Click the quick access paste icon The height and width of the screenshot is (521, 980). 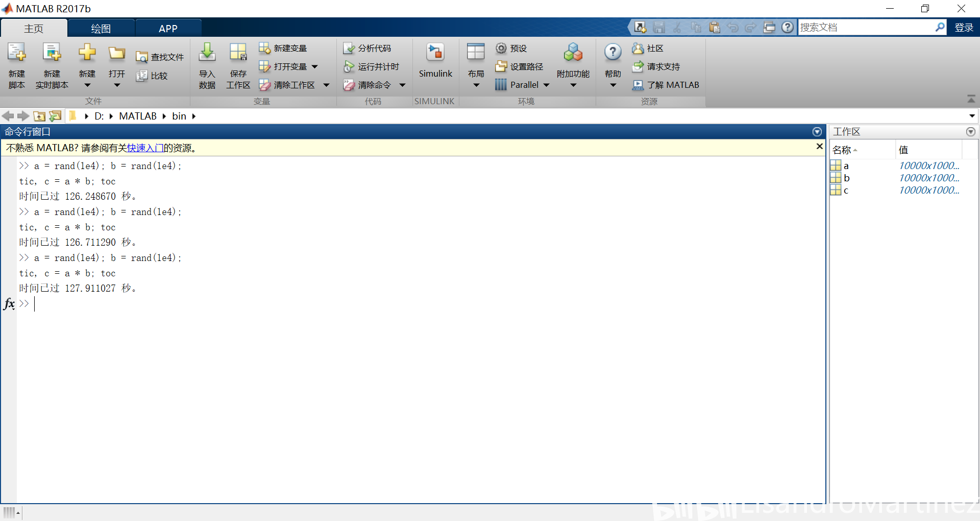click(x=715, y=27)
